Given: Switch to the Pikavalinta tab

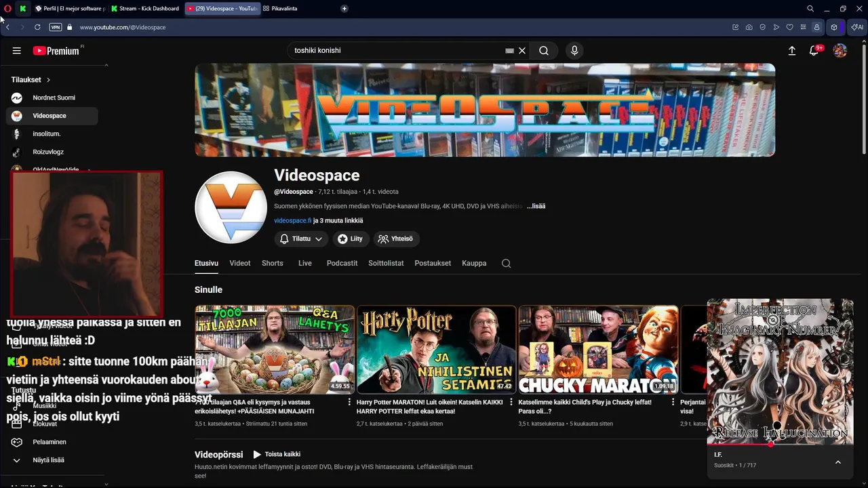Looking at the screenshot, I should tap(280, 9).
